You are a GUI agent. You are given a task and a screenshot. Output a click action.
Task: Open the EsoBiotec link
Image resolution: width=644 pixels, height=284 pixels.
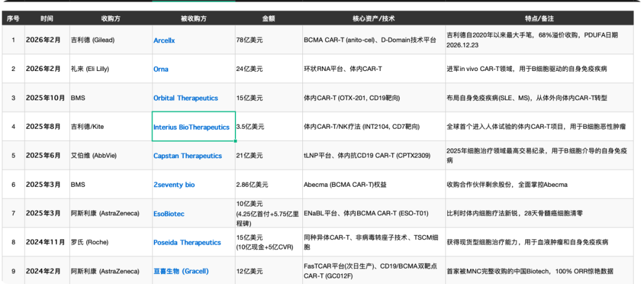169,214
